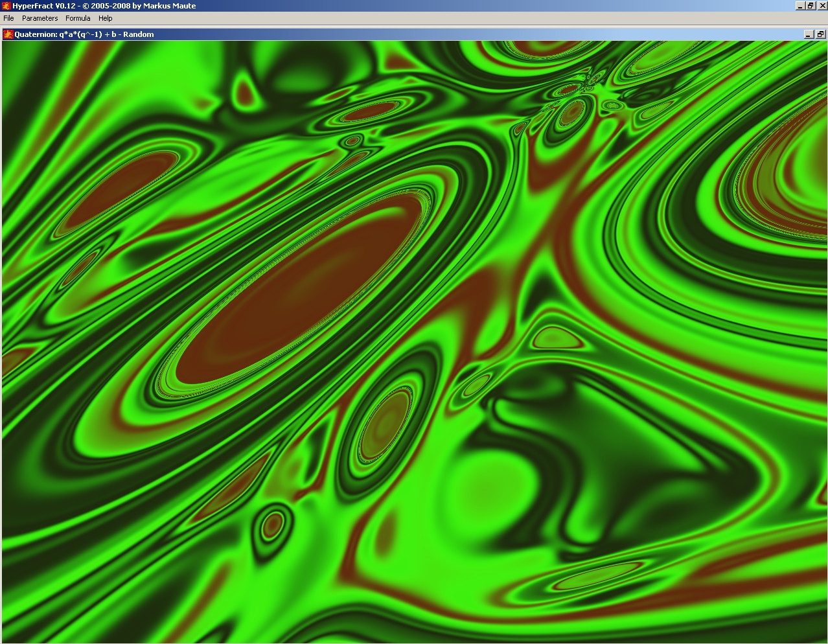Open the Help menu

click(x=106, y=18)
